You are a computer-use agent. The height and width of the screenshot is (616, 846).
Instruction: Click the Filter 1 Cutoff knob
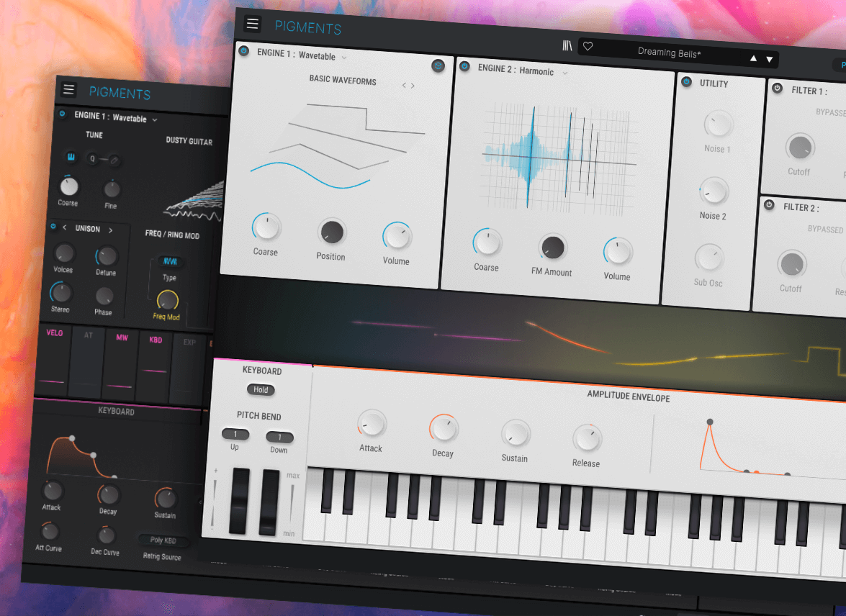[x=800, y=148]
